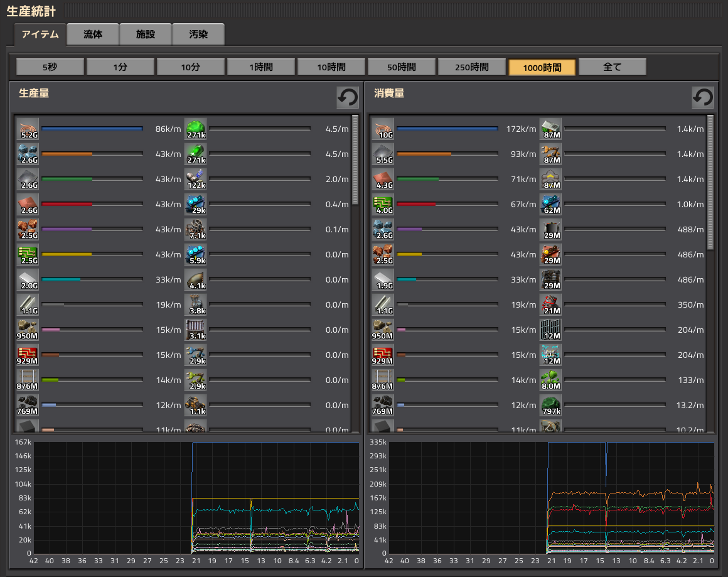Viewport: 728px width, 577px height.
Task: Select the green item icon labeled 8.0M
Action: [550, 380]
